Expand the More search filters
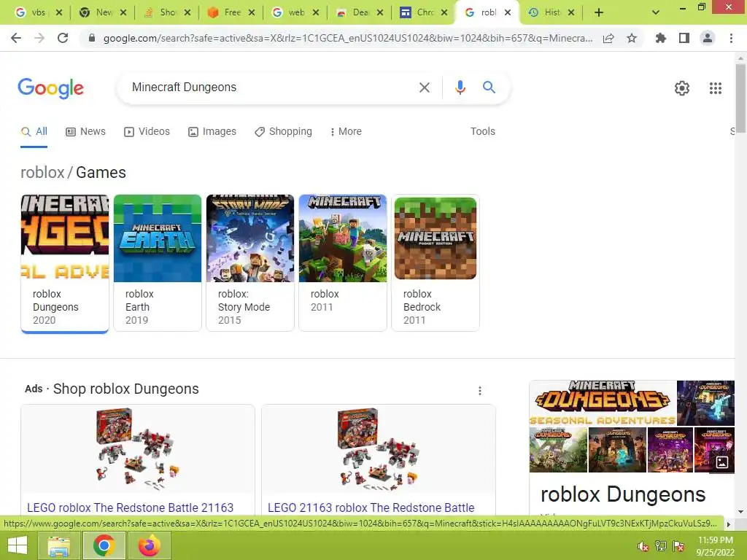This screenshot has width=747, height=560. [x=346, y=131]
